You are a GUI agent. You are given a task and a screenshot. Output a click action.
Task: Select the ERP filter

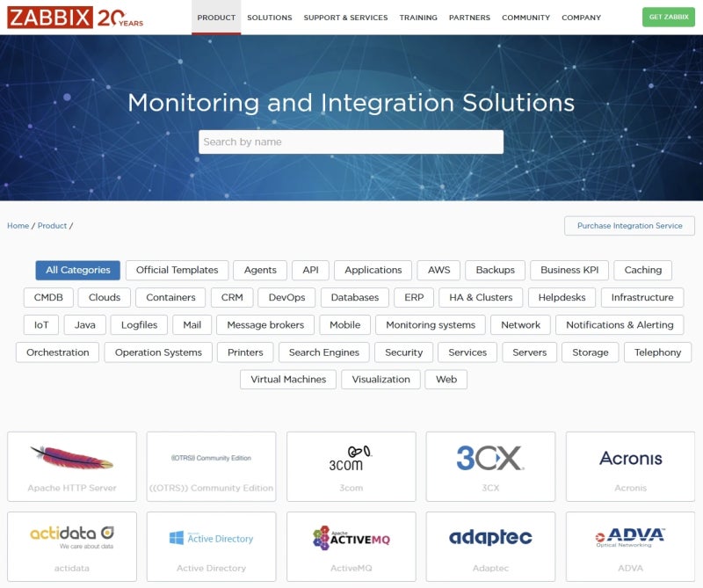pyautogui.click(x=414, y=297)
